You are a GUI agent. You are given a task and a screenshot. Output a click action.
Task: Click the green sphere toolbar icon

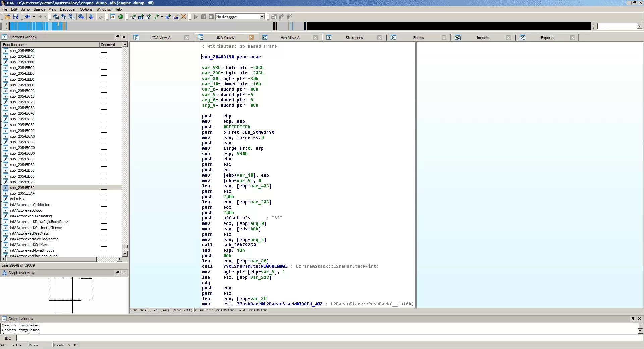point(121,17)
